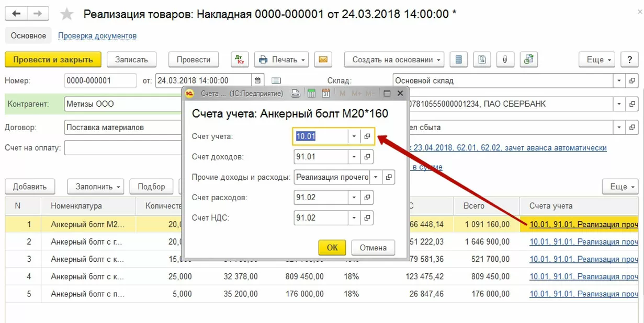Confirm the dialog with OK
Screen dimensions: 644x323
[332, 247]
